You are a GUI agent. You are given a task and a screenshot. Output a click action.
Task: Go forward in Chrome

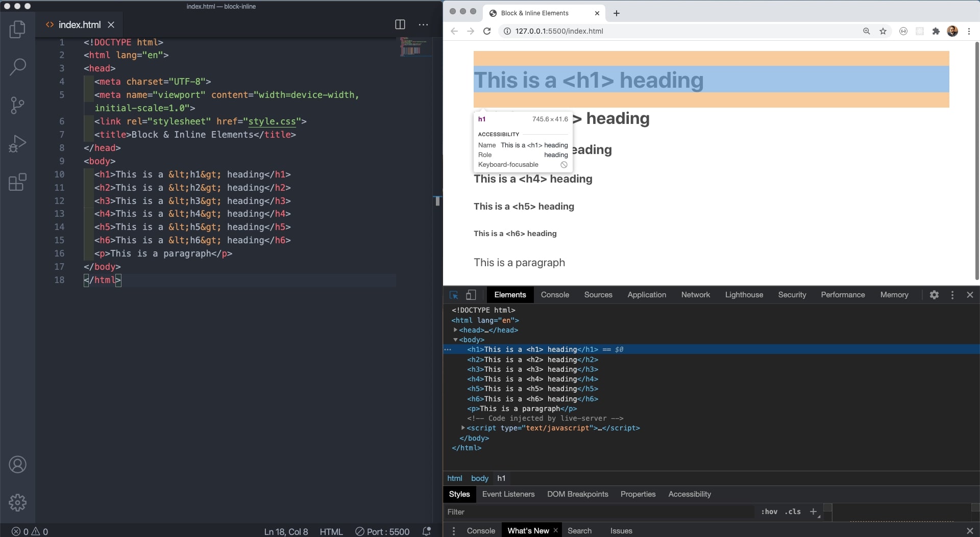click(x=471, y=31)
